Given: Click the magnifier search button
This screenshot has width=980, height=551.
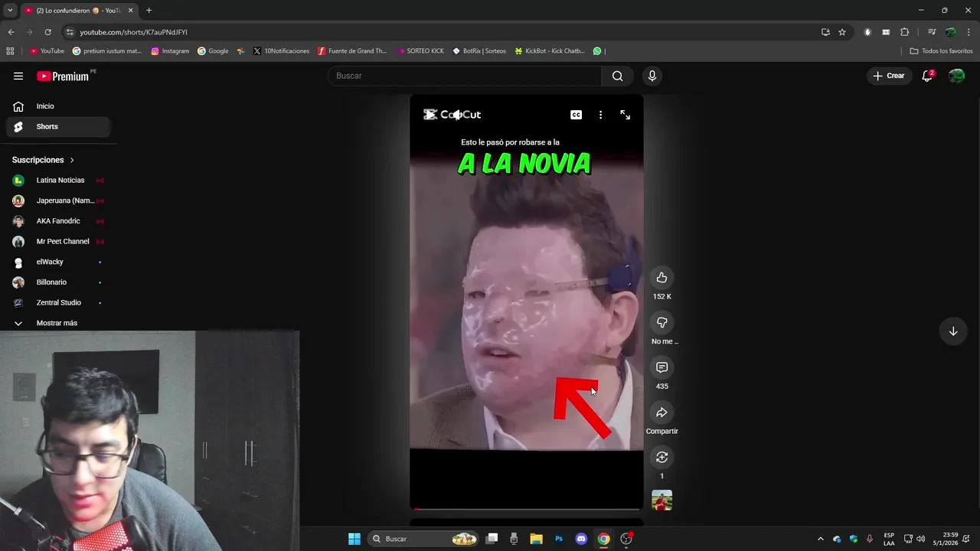Looking at the screenshot, I should pyautogui.click(x=618, y=76).
